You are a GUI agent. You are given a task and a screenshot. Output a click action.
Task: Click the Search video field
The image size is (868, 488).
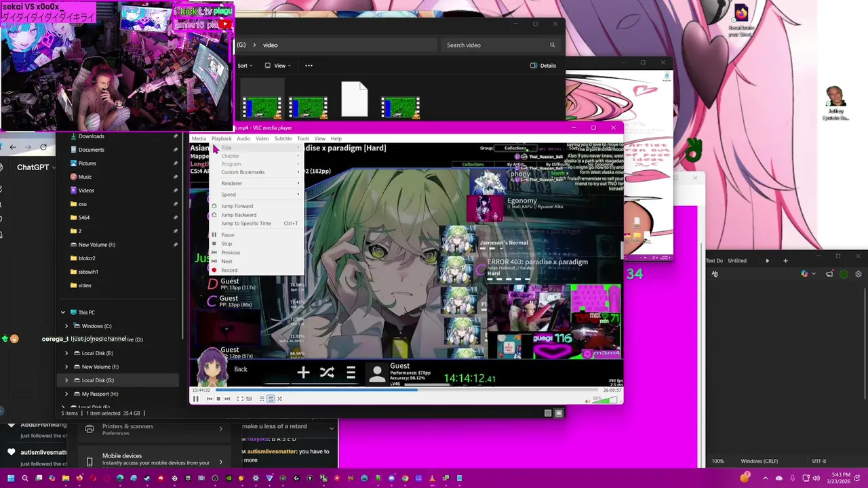pos(500,45)
